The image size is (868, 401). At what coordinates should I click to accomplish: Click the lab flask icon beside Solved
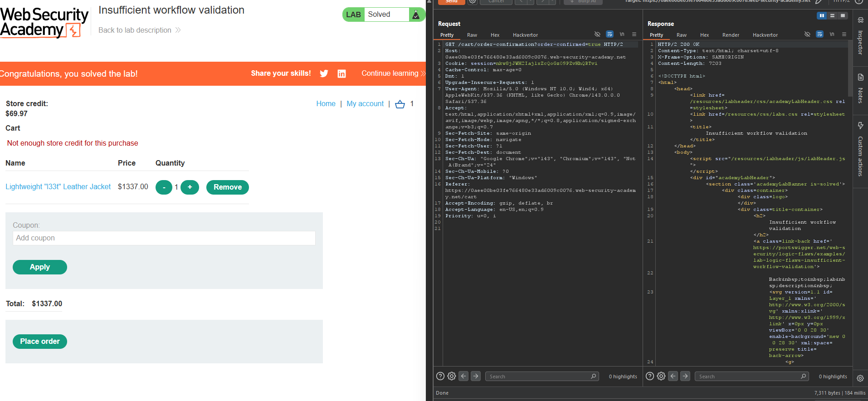pyautogui.click(x=416, y=15)
